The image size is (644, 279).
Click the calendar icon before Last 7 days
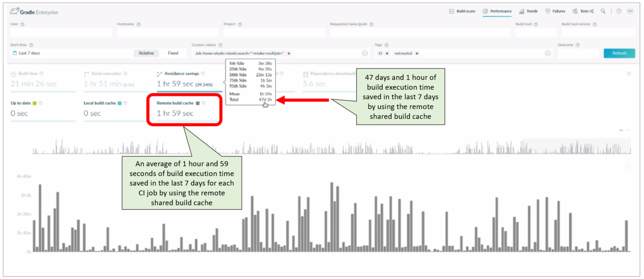click(14, 53)
